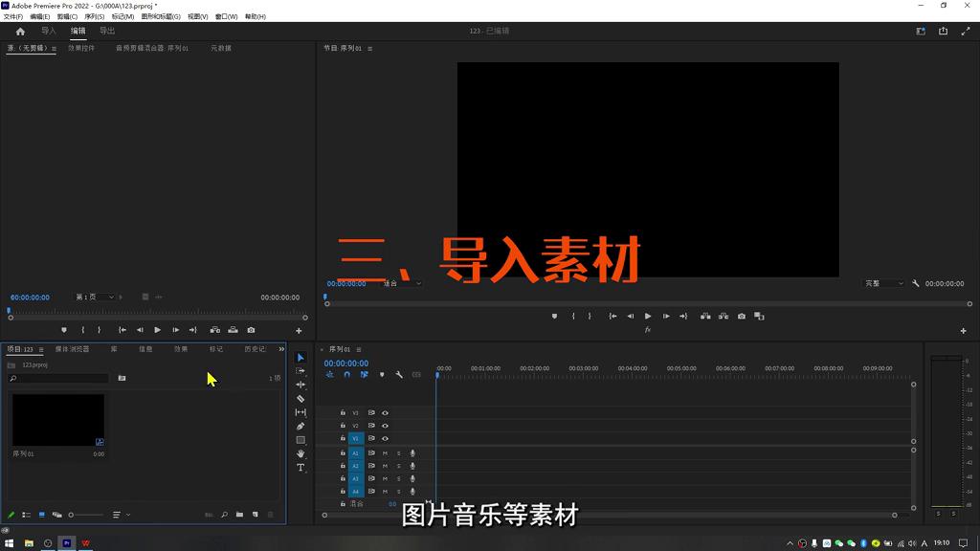Solo audio track A2
Screen dimensions: 980x551
398,466
